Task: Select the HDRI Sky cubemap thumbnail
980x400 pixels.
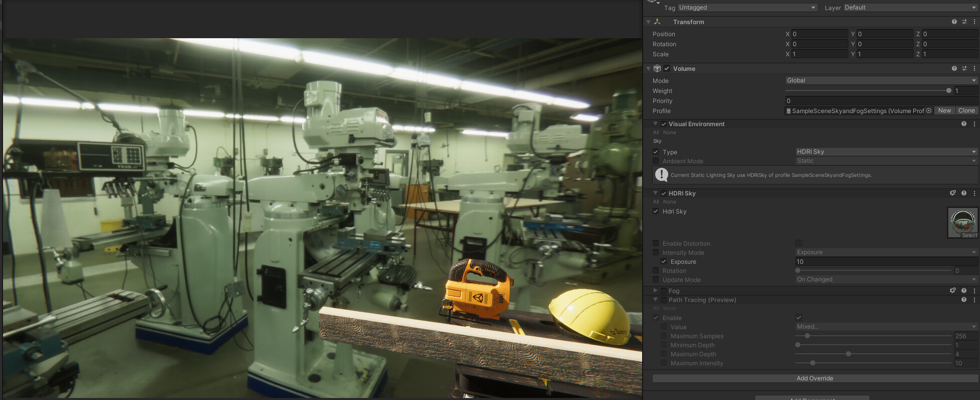Action: pos(962,222)
